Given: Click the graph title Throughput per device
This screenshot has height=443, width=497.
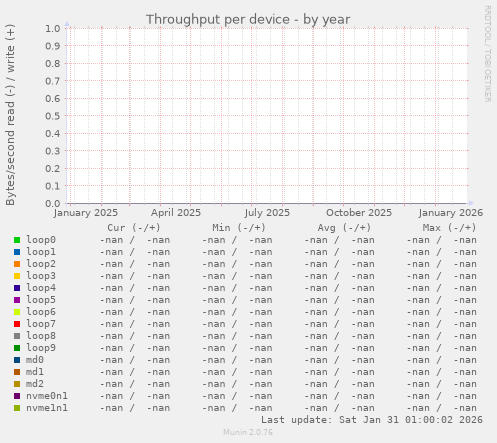Looking at the screenshot, I should pos(248,20).
